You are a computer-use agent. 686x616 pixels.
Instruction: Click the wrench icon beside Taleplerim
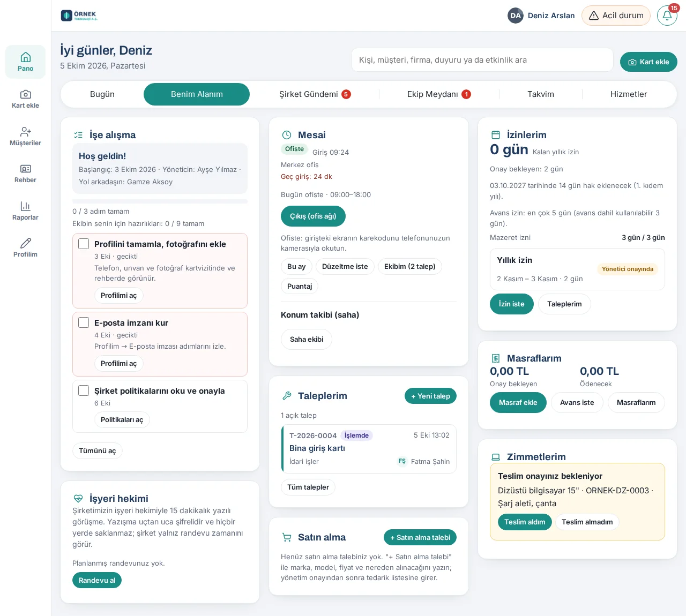287,396
